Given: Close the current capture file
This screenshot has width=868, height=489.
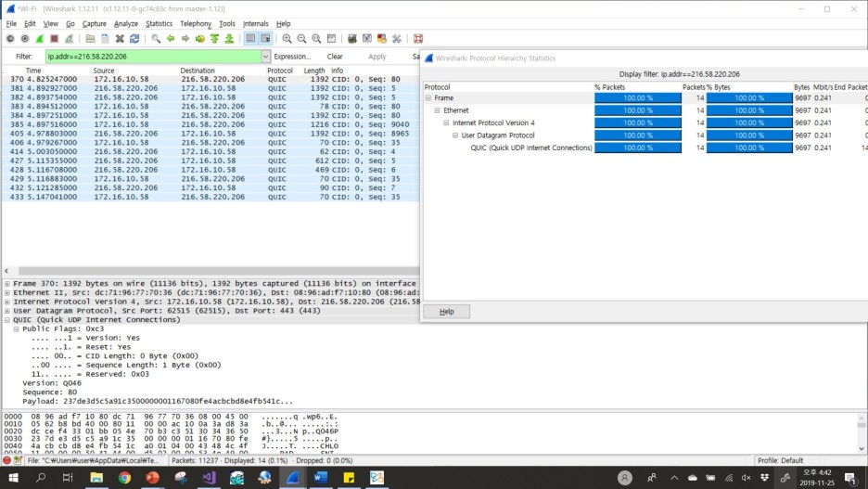Looking at the screenshot, I should 120,39.
